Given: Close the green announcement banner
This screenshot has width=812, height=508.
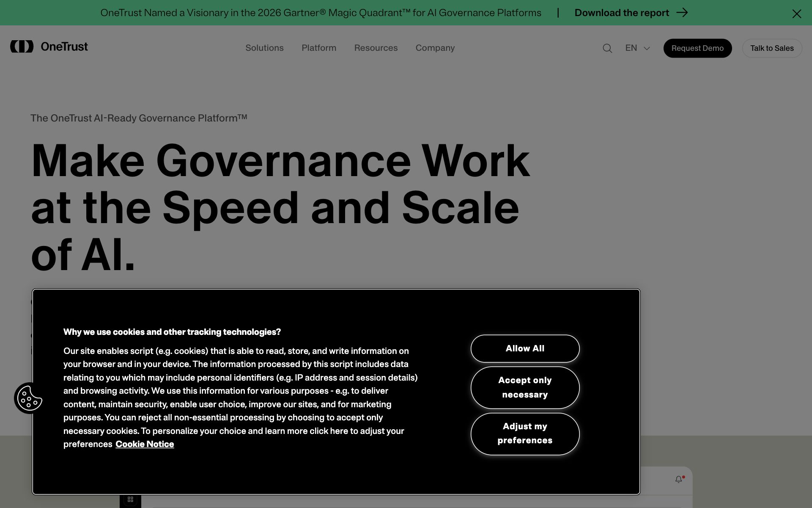Looking at the screenshot, I should [x=797, y=14].
